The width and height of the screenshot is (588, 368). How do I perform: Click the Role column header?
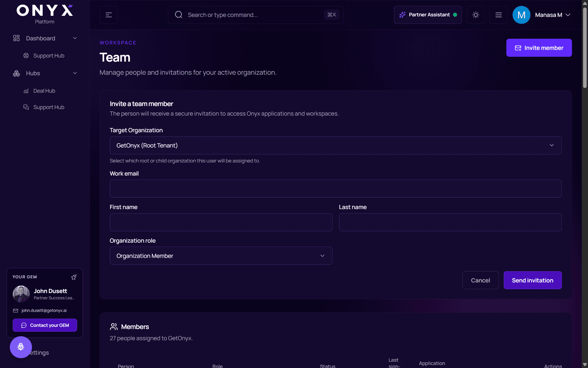tap(218, 366)
